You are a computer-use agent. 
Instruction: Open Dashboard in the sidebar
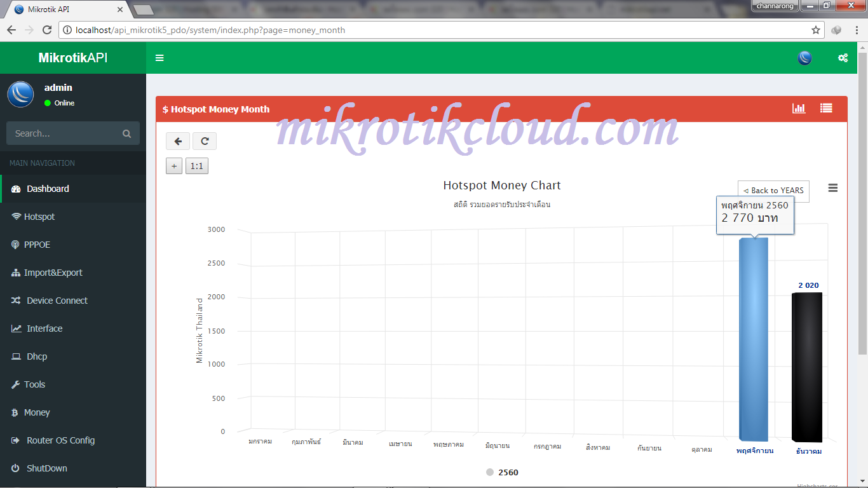(73, 189)
